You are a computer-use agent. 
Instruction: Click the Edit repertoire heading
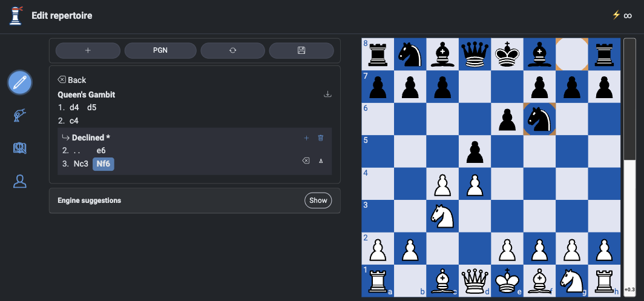[62, 16]
